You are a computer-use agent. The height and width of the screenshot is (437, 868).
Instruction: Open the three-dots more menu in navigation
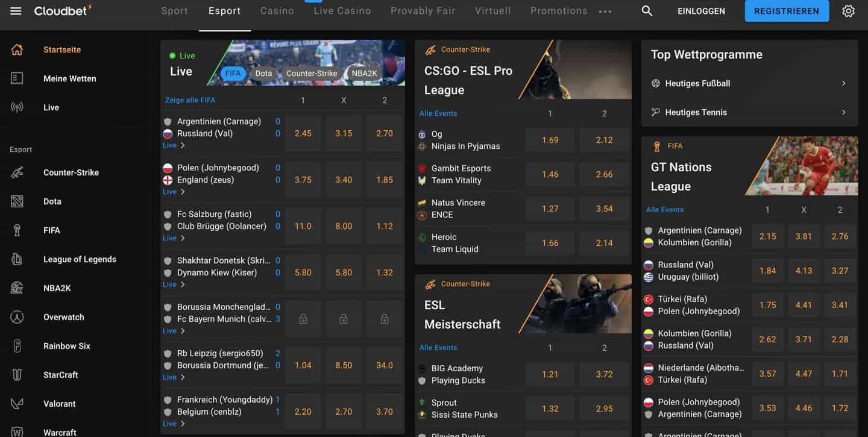[605, 11]
